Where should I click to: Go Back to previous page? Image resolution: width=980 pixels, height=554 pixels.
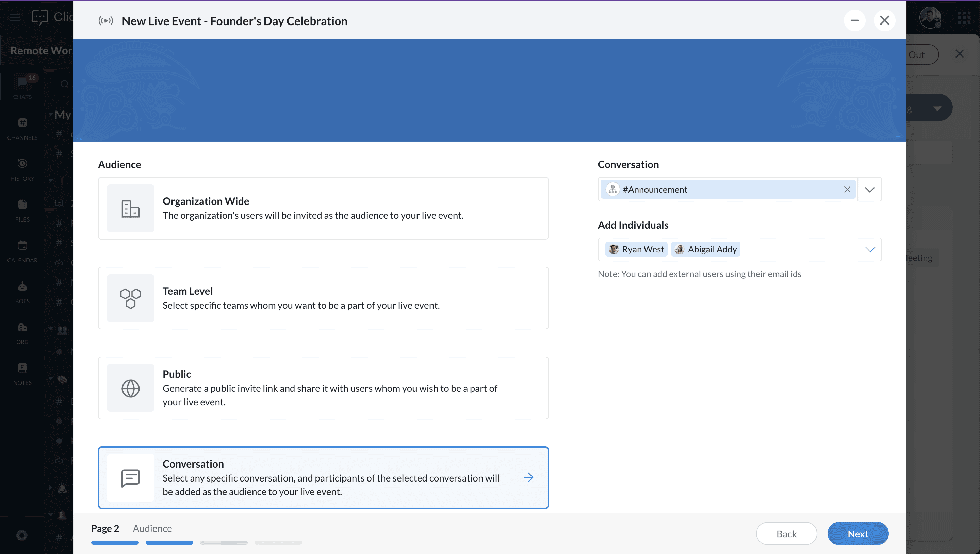pyautogui.click(x=786, y=534)
